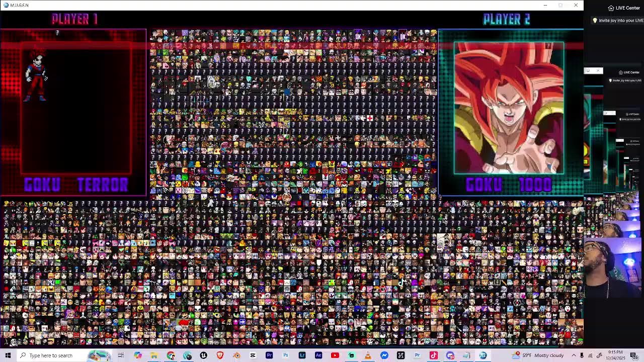Click the PLAYER 2 header

pos(506,19)
